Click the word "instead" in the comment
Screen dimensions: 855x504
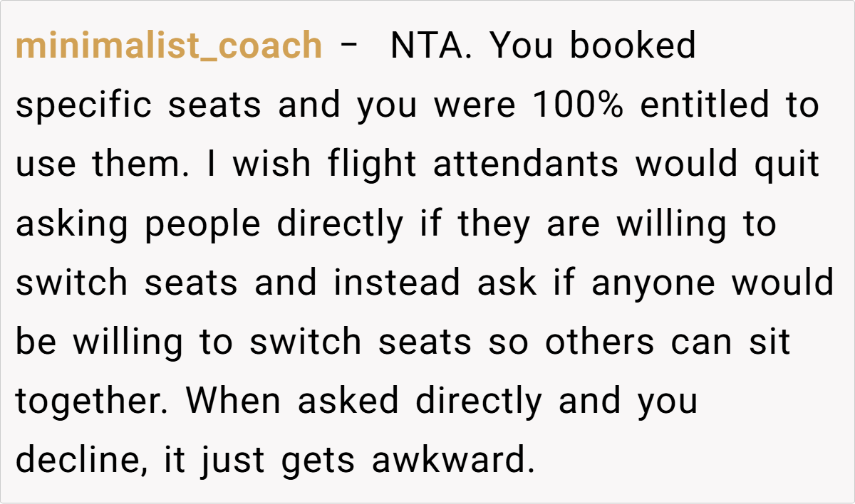(x=396, y=283)
